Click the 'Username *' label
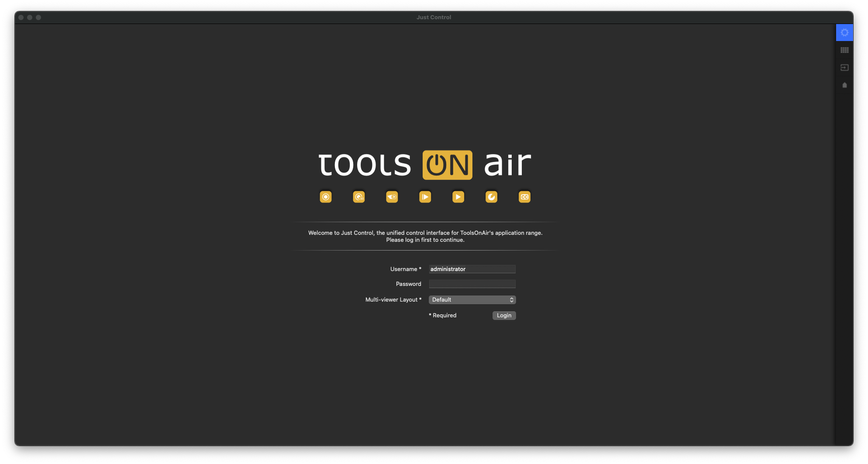868x464 pixels. 406,269
